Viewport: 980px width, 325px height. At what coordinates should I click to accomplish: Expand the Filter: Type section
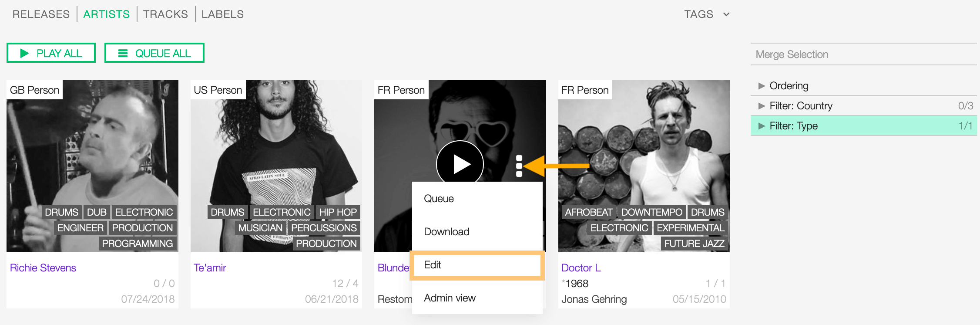tap(864, 126)
